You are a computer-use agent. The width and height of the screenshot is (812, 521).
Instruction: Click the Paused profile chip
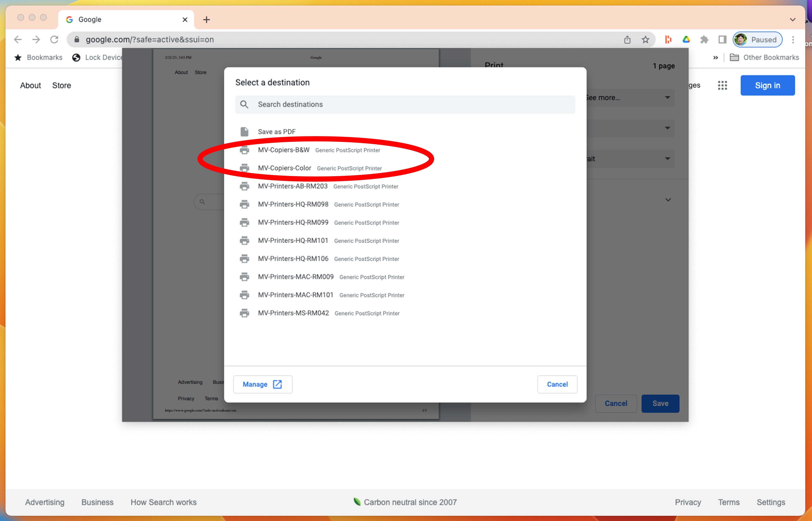click(757, 40)
